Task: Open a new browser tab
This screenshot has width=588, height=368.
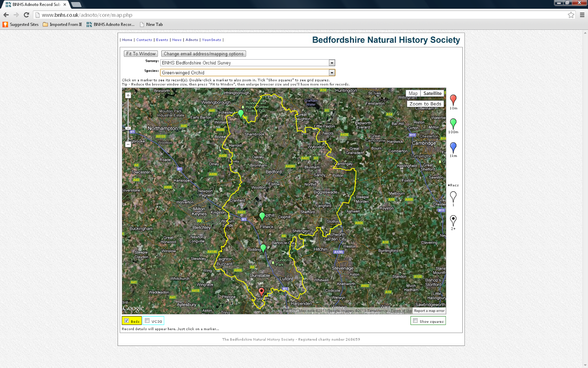Action: click(76, 4)
